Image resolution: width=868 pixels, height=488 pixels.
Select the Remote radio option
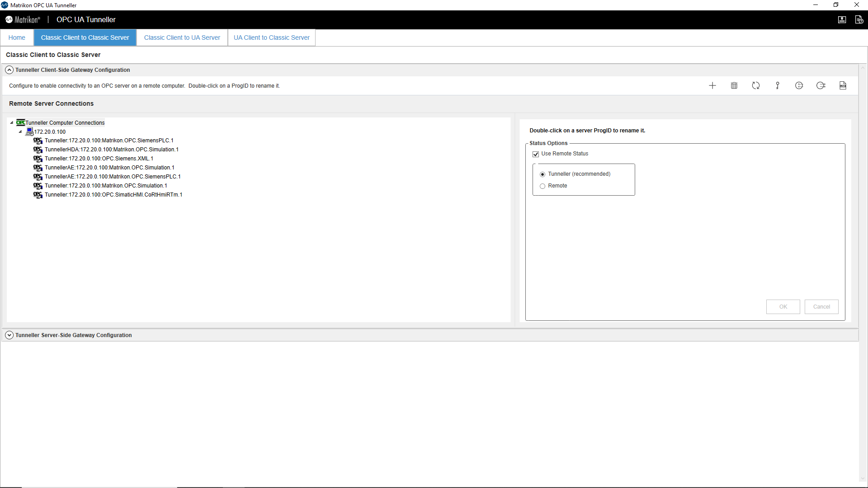pos(542,186)
